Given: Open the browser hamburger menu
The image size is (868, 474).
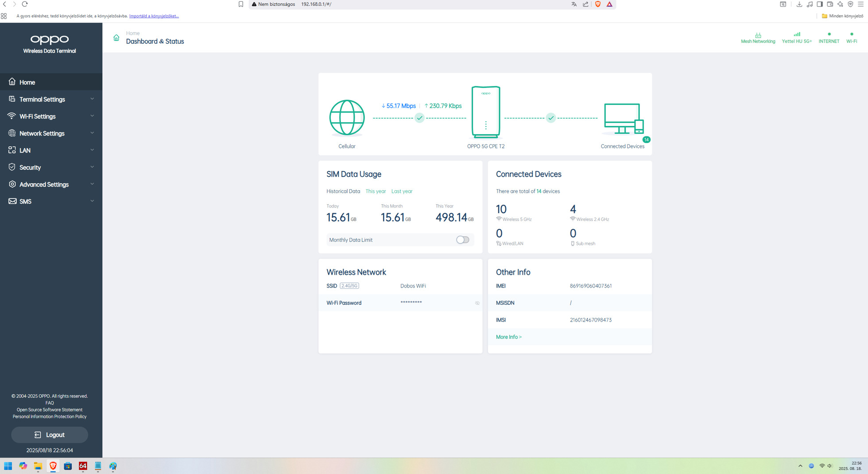Looking at the screenshot, I should tap(861, 4).
